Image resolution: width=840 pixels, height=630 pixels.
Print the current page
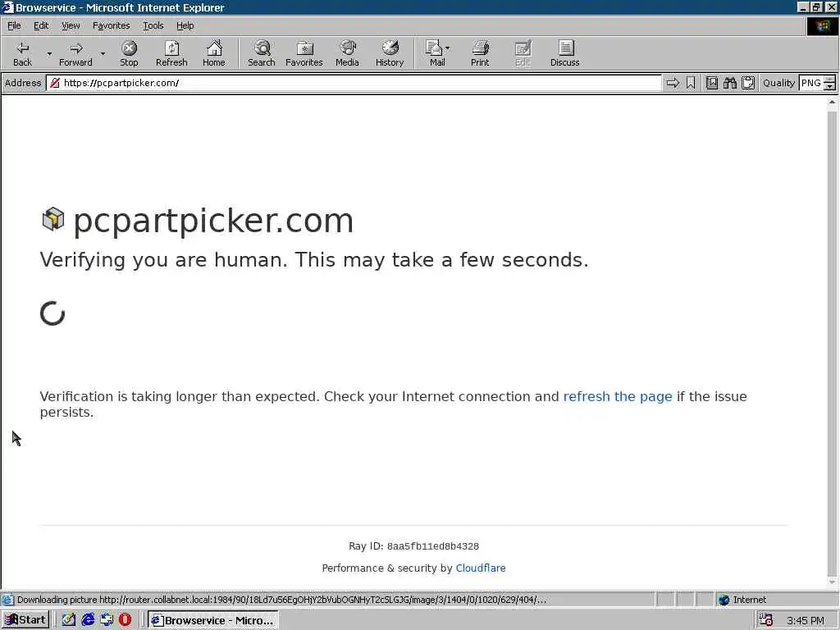[x=480, y=53]
